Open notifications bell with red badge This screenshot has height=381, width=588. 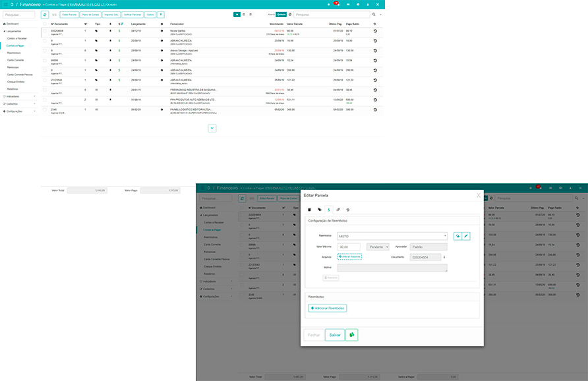[336, 4]
